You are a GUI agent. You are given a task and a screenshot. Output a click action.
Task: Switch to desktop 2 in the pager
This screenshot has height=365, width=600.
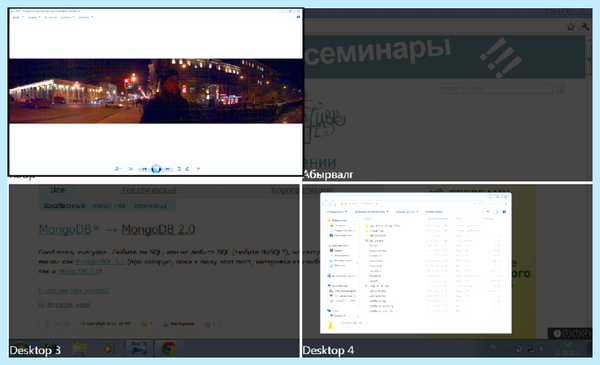pos(567,334)
